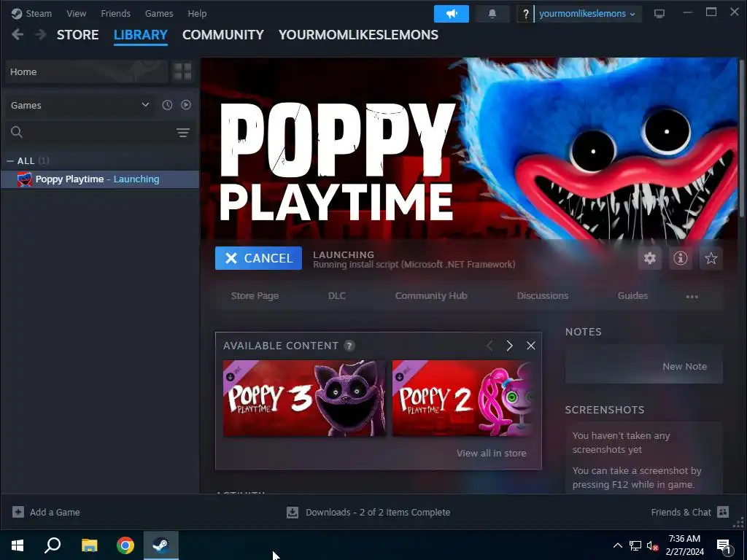The image size is (747, 560).
Task: Show next available content item
Action: [x=509, y=346]
